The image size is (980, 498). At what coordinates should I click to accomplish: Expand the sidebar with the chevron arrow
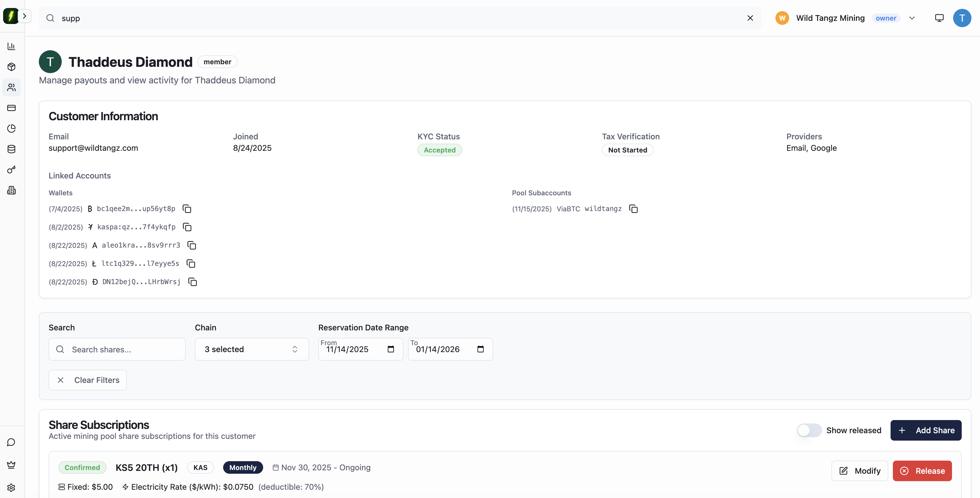point(24,16)
